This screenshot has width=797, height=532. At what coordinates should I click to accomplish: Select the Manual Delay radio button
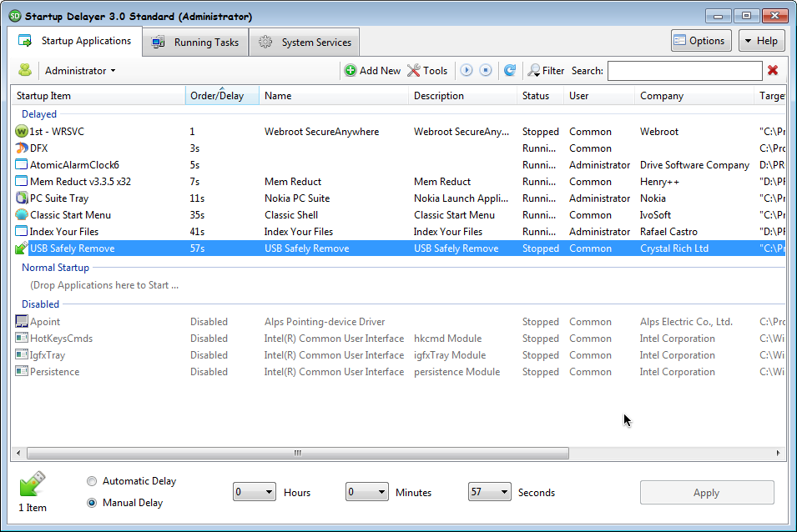tap(92, 503)
